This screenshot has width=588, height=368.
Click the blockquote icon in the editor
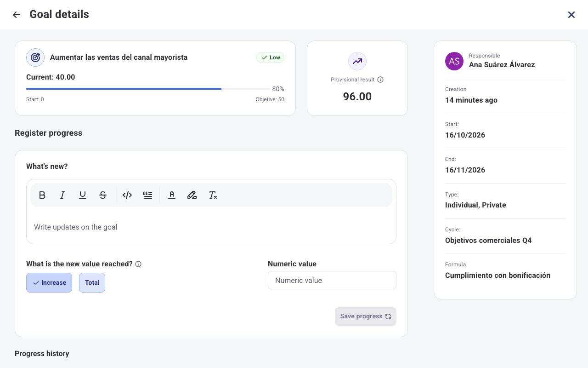point(147,195)
